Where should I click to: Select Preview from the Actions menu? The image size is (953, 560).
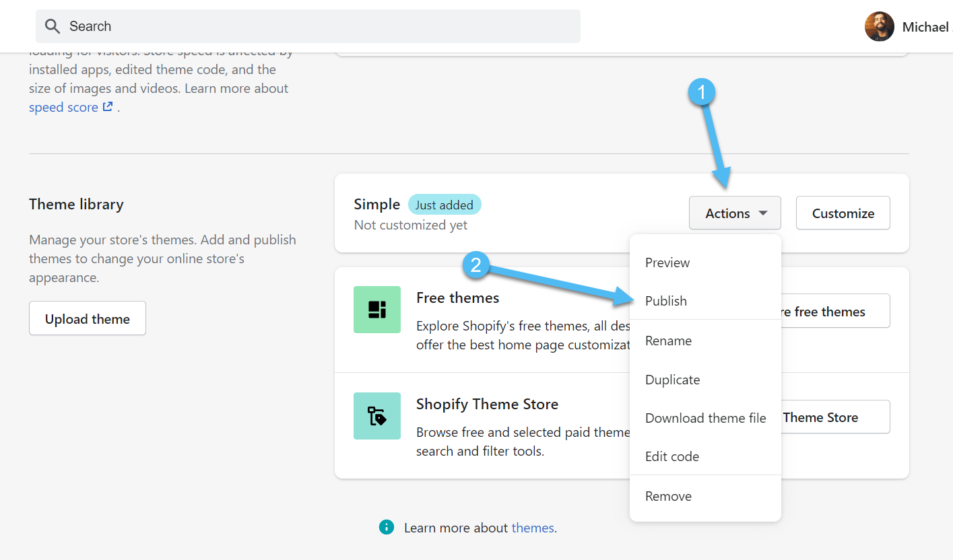tap(667, 262)
